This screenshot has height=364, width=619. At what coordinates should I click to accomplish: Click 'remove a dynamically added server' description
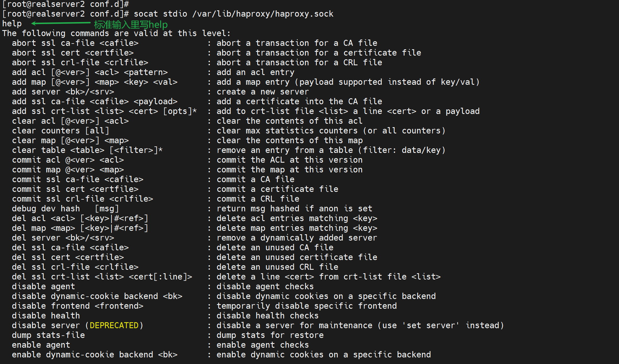coord(297,238)
